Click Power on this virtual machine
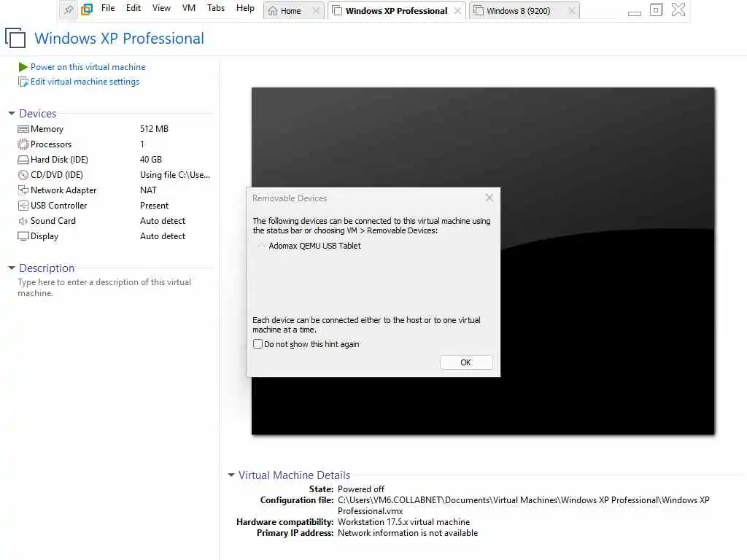This screenshot has width=747, height=560. (88, 67)
